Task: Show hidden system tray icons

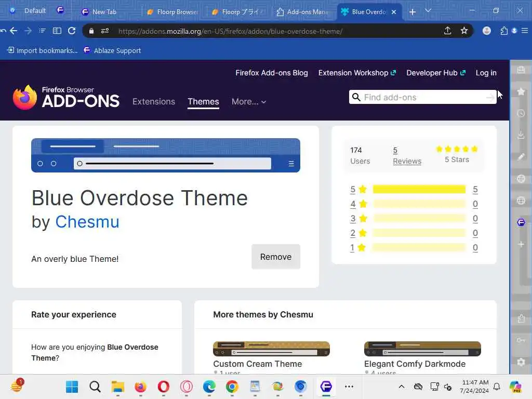Action: (402, 387)
